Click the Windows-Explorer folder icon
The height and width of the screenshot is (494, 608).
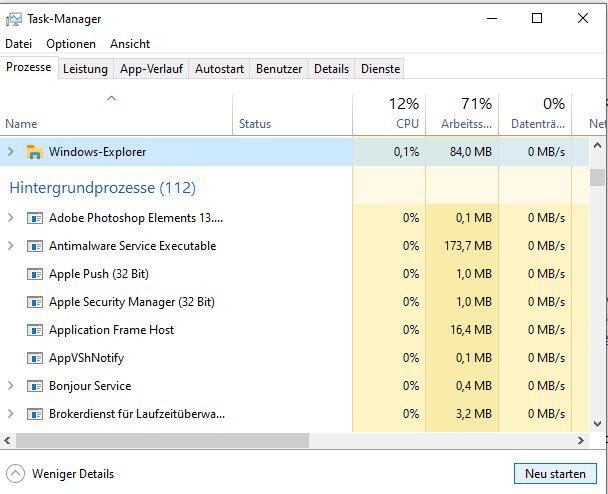click(x=34, y=152)
